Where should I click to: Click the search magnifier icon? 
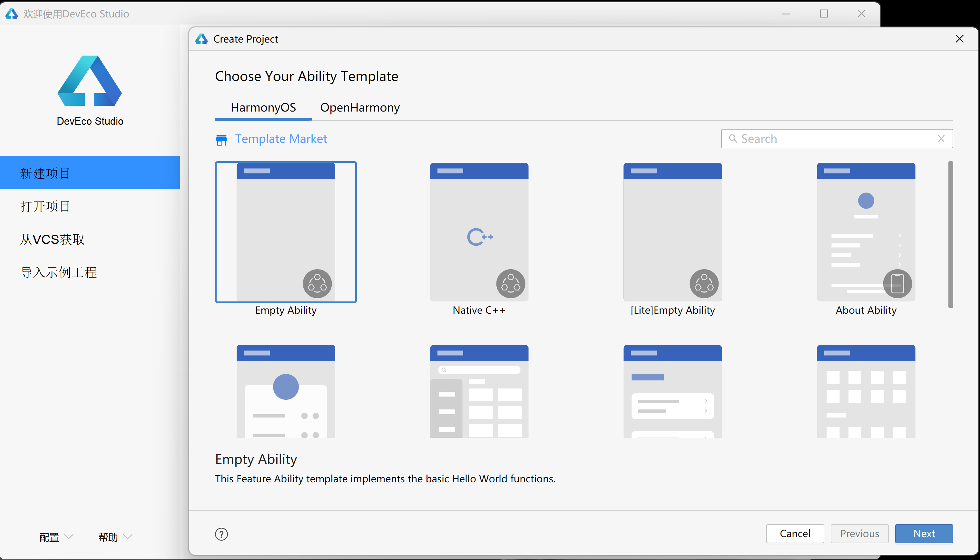pos(733,138)
